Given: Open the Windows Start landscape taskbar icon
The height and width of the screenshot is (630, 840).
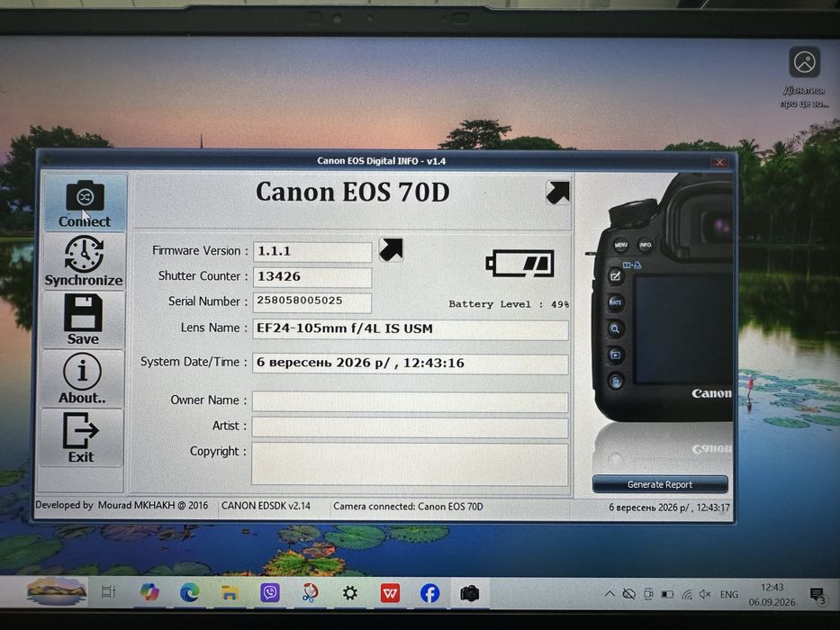Looking at the screenshot, I should pos(56,591).
